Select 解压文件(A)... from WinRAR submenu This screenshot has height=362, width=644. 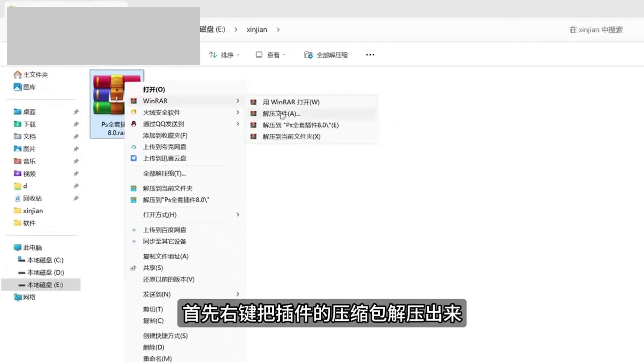pyautogui.click(x=281, y=114)
